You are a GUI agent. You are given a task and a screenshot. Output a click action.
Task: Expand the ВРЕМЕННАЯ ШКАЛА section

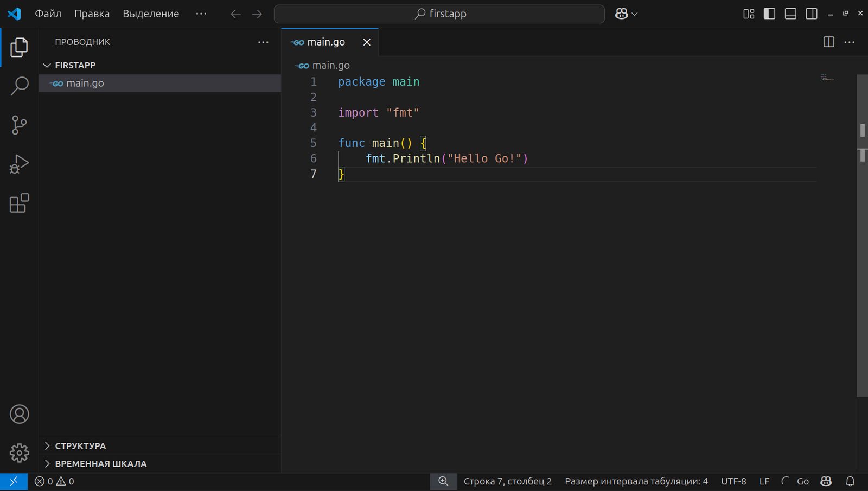tap(100, 464)
